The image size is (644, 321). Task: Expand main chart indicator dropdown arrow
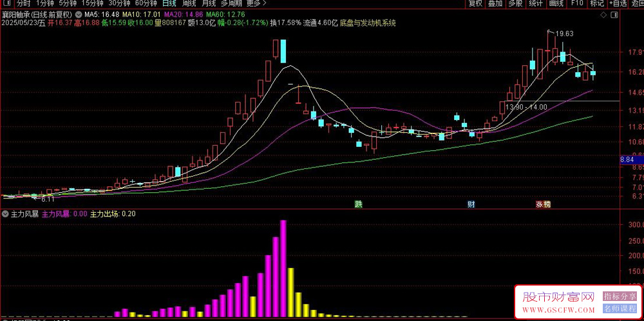[79, 14]
